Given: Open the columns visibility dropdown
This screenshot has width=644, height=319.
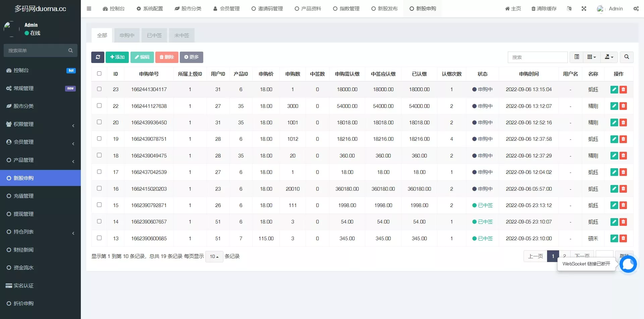Looking at the screenshot, I should pos(591,57).
